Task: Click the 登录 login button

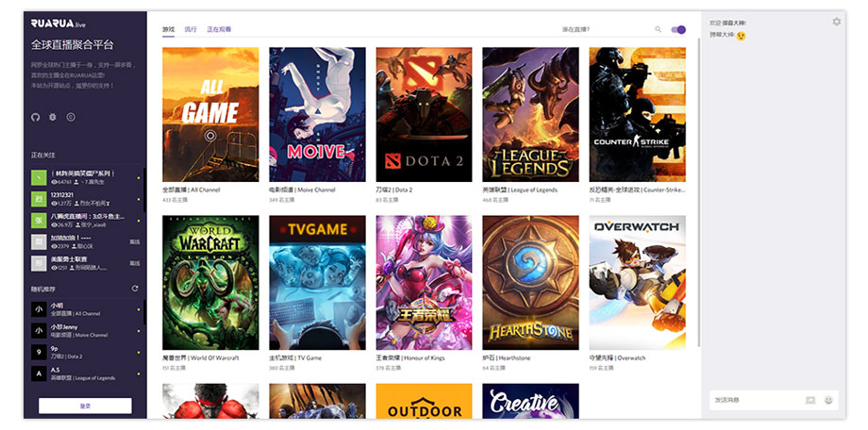Action: pyautogui.click(x=85, y=405)
